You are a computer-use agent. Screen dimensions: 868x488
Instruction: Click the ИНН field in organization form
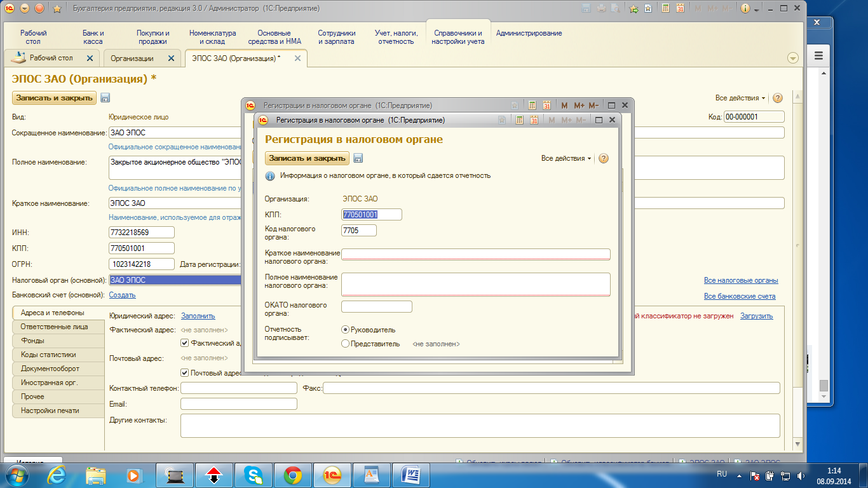coord(142,233)
